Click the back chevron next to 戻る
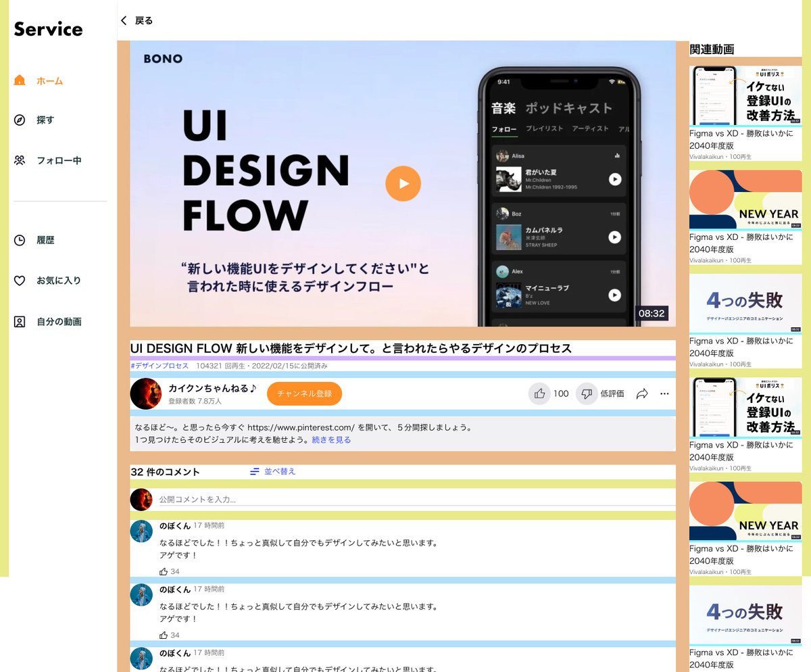Image resolution: width=811 pixels, height=672 pixels. 124,20
